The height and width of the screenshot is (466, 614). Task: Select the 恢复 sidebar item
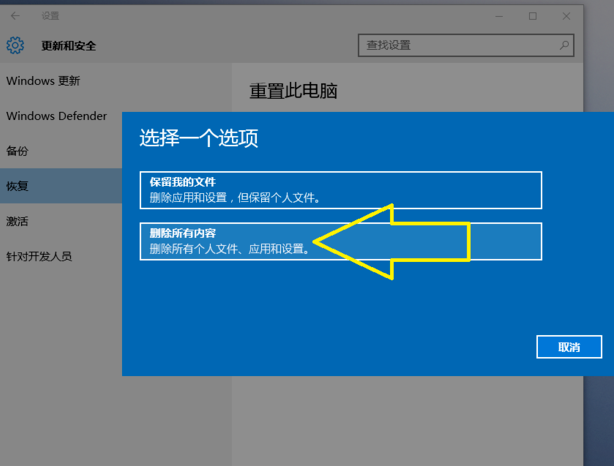pyautogui.click(x=17, y=186)
